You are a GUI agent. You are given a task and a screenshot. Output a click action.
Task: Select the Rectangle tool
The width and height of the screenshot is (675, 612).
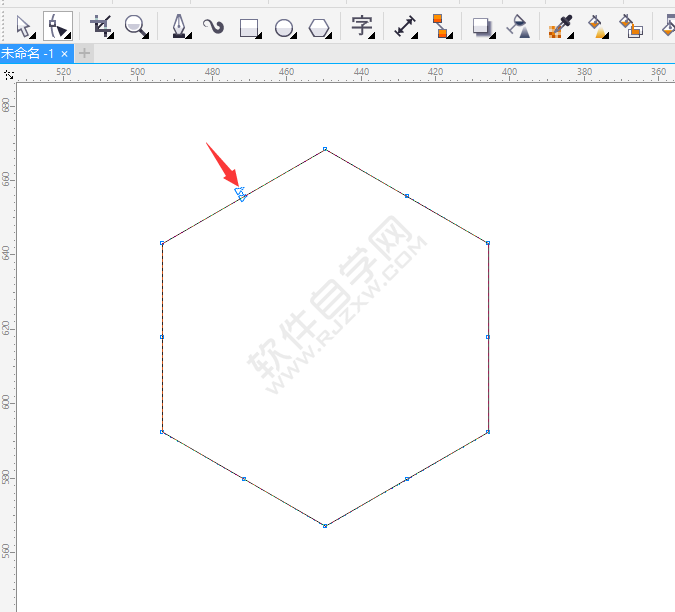coord(250,28)
